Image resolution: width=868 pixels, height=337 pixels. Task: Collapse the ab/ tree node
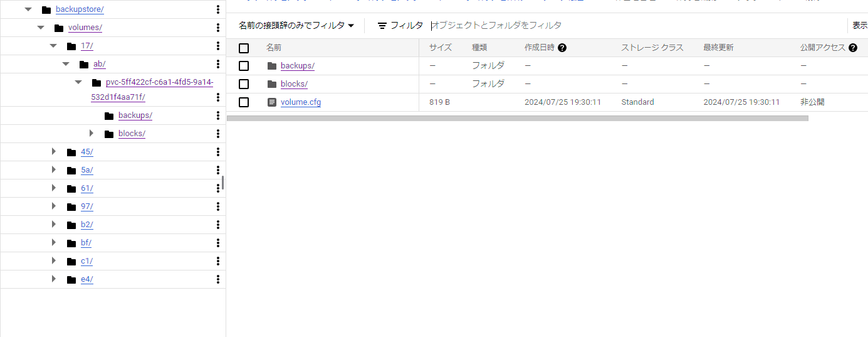66,64
